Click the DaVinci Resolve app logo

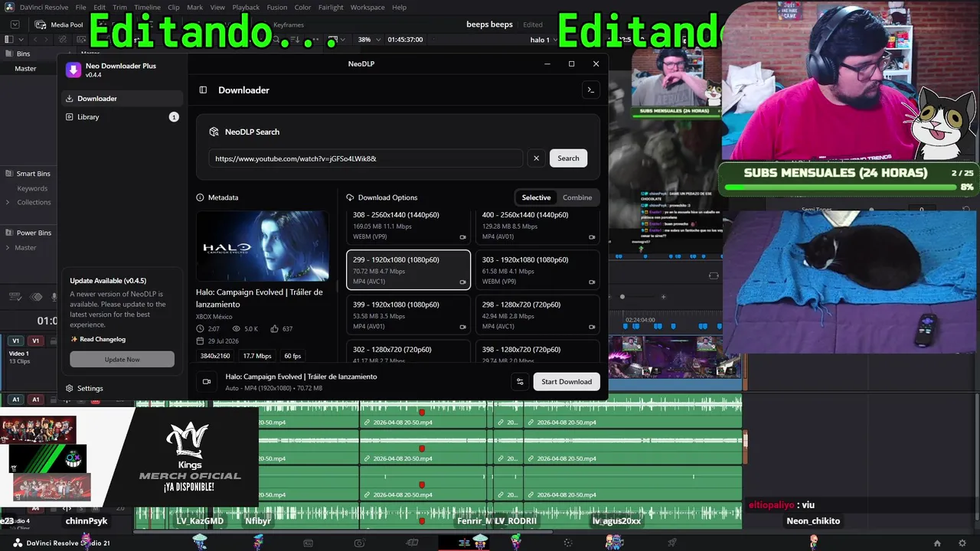coord(9,7)
